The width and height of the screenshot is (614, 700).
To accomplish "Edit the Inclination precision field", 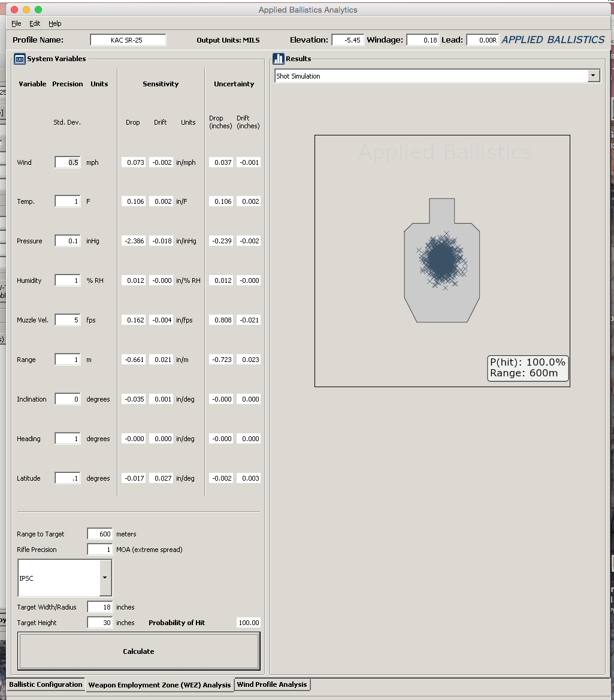I will tap(68, 399).
